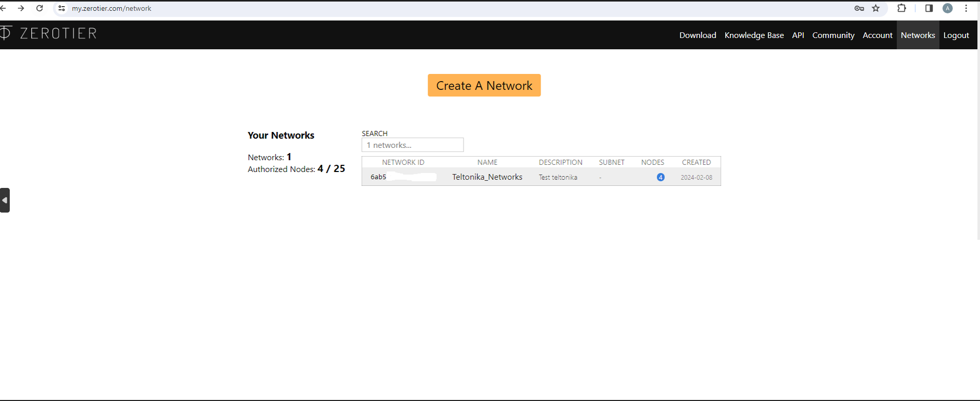Screen dimensions: 980x401
Task: Sort by NODES column header
Action: (653, 162)
